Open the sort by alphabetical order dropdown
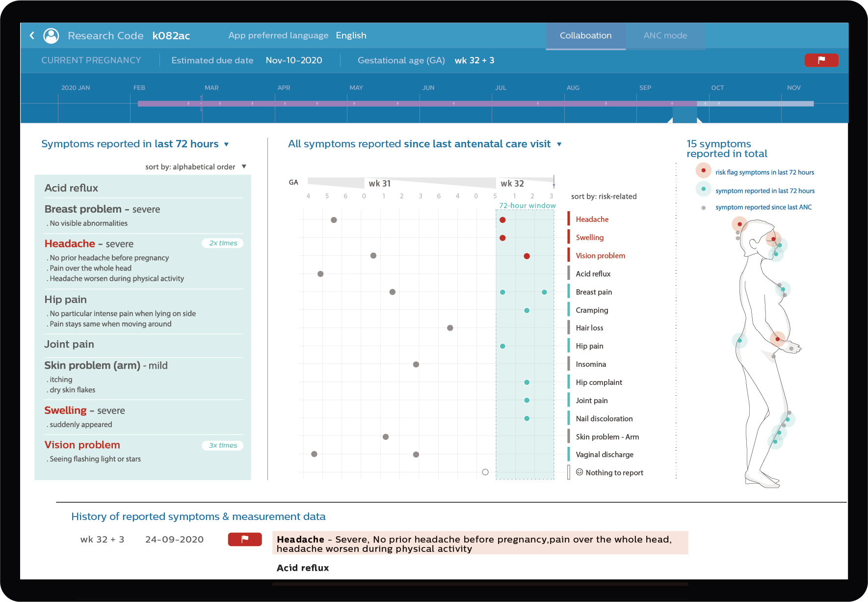 (x=244, y=166)
